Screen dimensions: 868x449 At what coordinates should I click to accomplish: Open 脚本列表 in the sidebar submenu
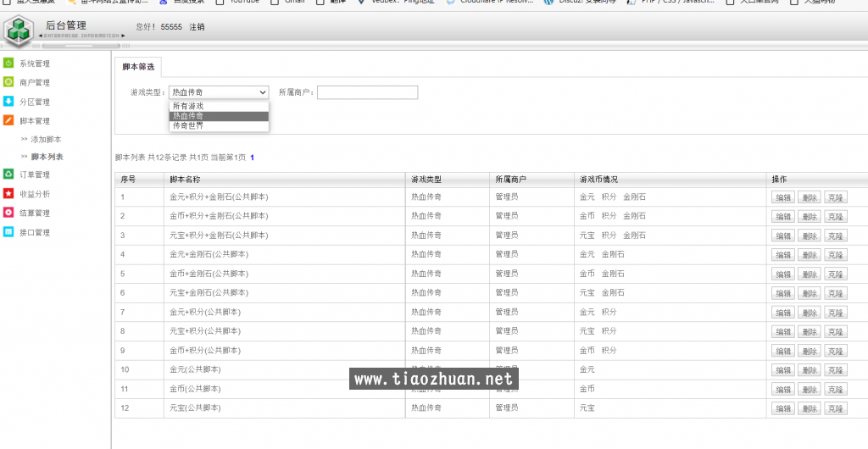47,157
